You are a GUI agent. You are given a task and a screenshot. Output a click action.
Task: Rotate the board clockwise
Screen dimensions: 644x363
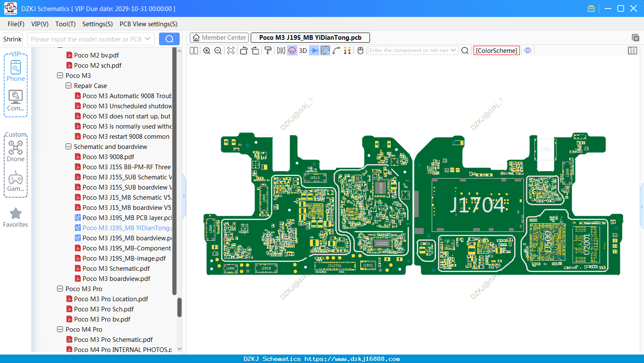pyautogui.click(x=255, y=50)
